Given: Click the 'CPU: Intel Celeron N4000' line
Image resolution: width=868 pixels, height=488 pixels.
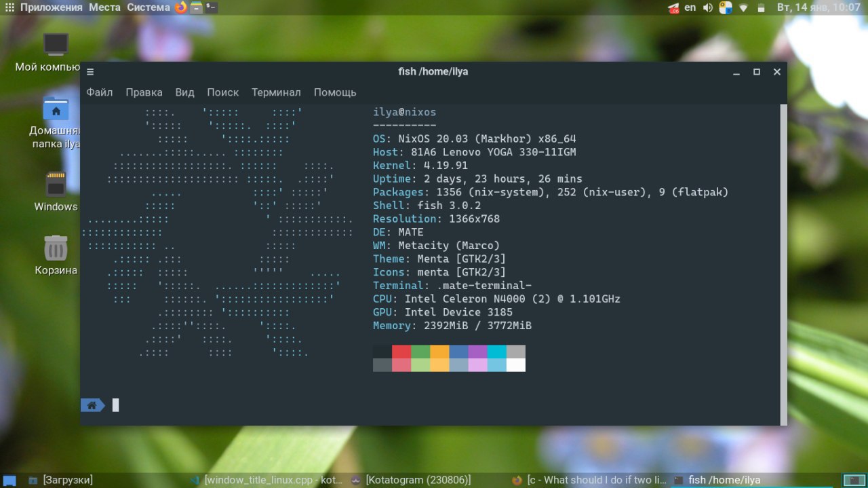Looking at the screenshot, I should click(496, 299).
